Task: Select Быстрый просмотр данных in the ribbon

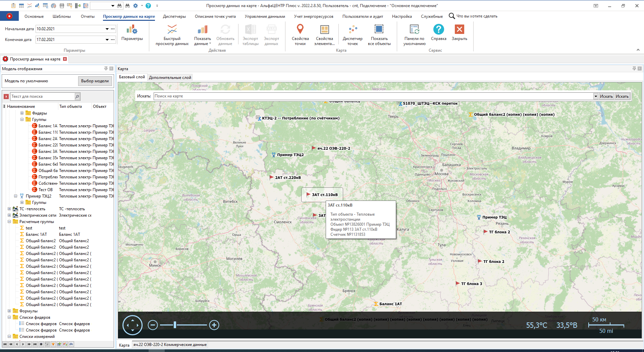Action: (172, 34)
